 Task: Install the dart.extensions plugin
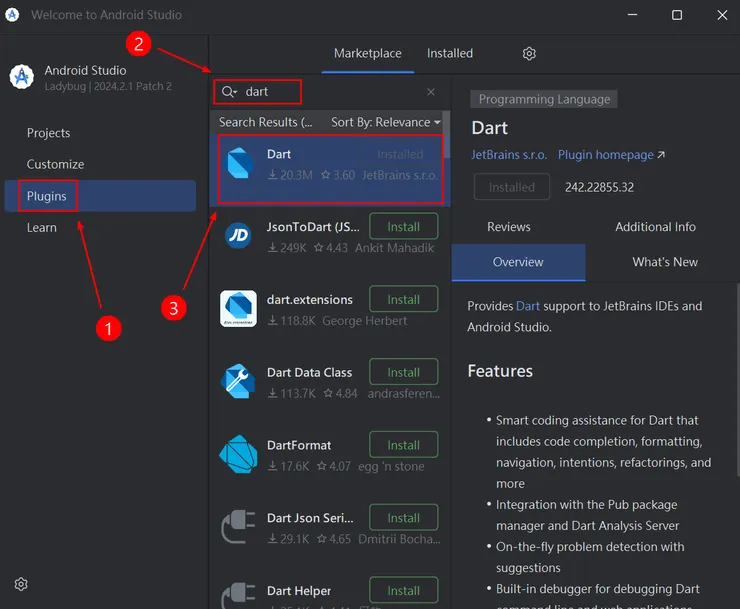404,299
